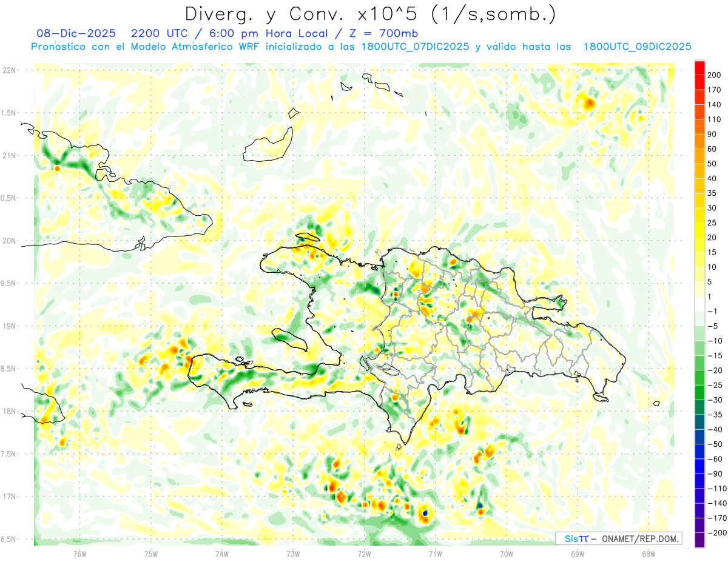Click the "70W" longitude label

507,554
